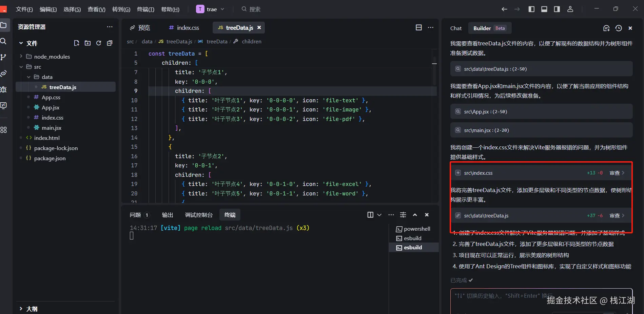This screenshot has width=644, height=314.
Task: Open the 文件(F) menu
Action: [x=24, y=9]
